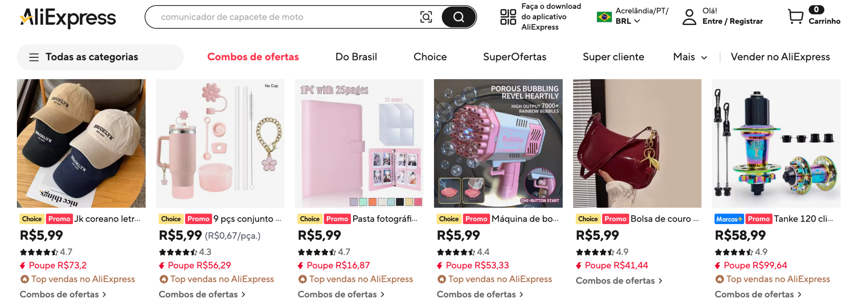Click the QR code app download icon
The height and width of the screenshot is (299, 868).
point(508,17)
